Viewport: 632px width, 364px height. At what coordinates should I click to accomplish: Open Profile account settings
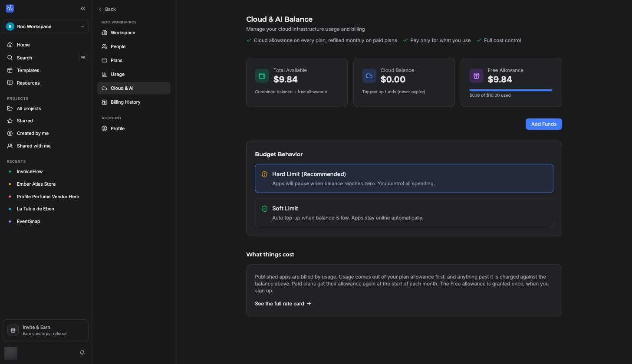pyautogui.click(x=134, y=128)
